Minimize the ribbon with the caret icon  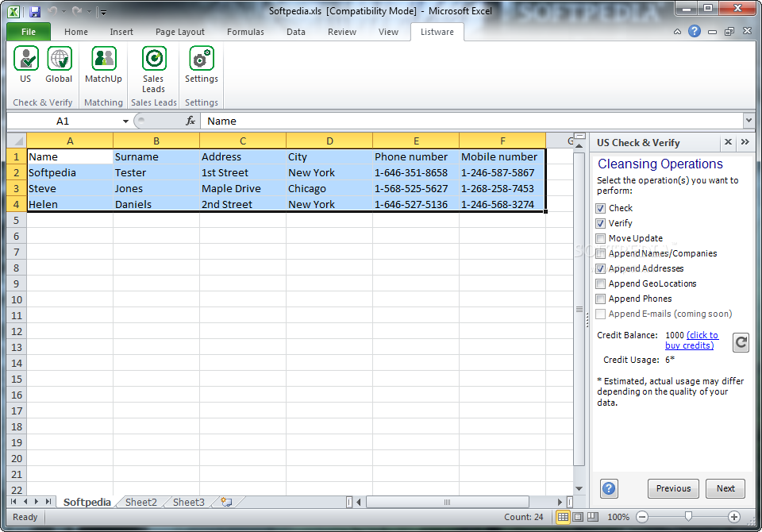pos(677,32)
